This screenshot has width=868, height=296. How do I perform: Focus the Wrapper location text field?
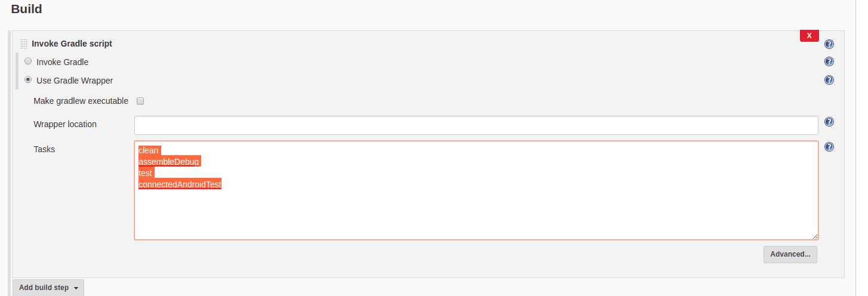click(x=476, y=125)
